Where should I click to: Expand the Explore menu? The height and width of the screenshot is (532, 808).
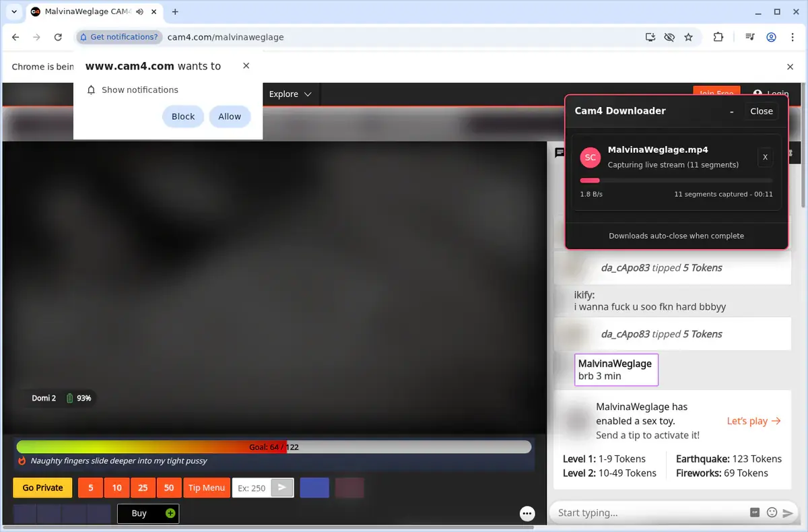pyautogui.click(x=290, y=94)
